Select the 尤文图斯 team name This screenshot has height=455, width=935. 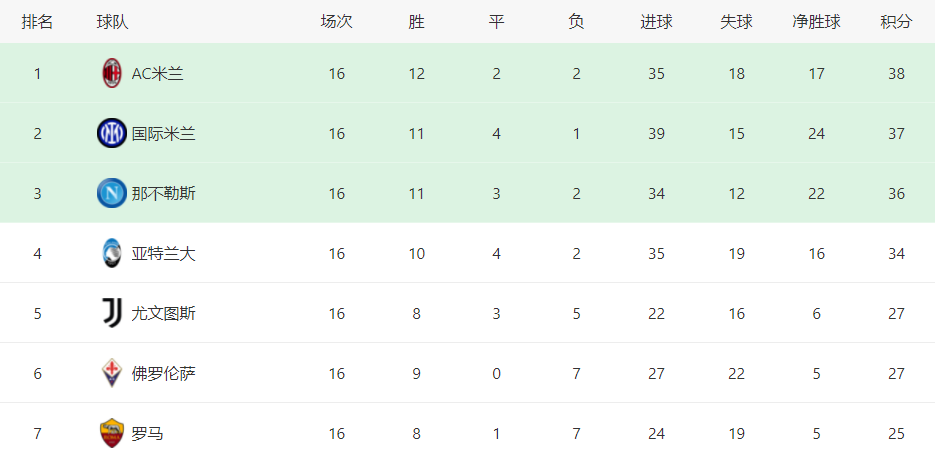point(163,314)
